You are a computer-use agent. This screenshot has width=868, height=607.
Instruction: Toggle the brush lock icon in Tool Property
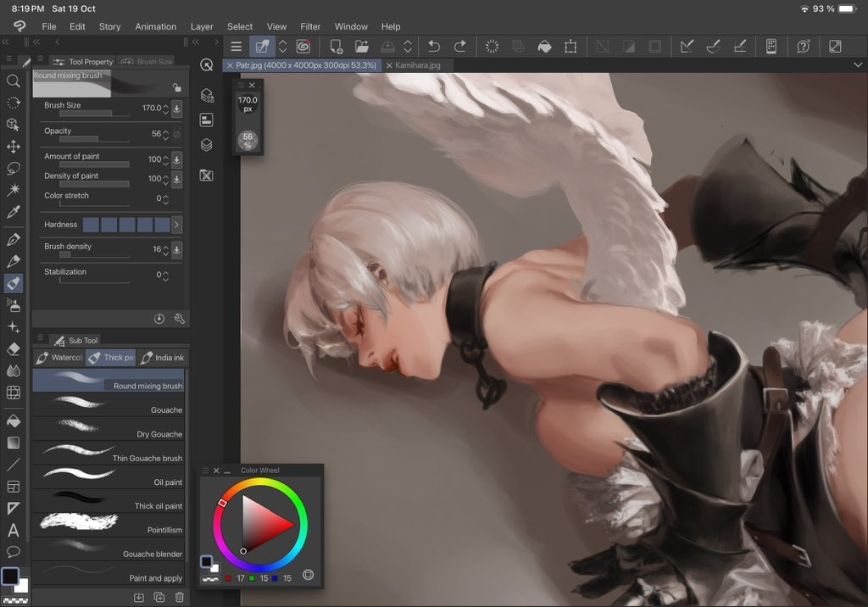pos(176,87)
